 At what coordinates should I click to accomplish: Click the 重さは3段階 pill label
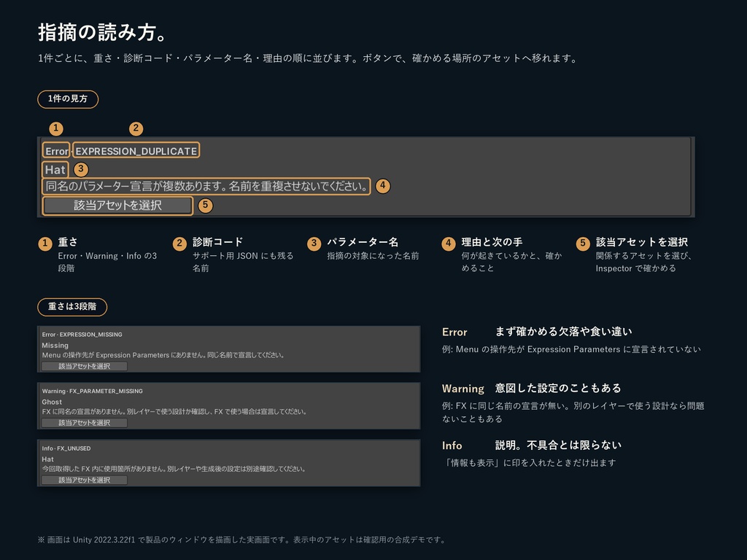point(72,307)
